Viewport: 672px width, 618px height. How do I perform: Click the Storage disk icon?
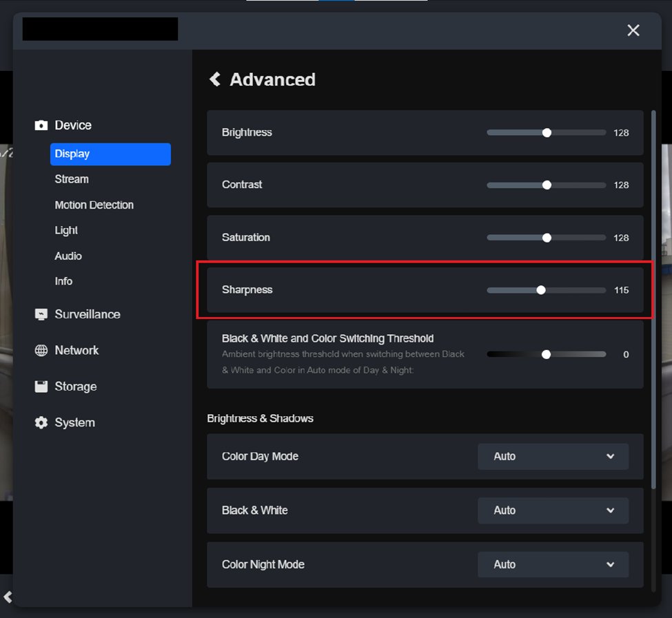coord(41,387)
